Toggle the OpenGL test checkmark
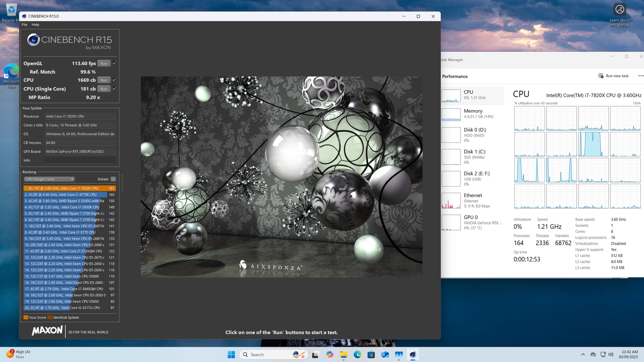This screenshot has height=362, width=644. point(115,63)
